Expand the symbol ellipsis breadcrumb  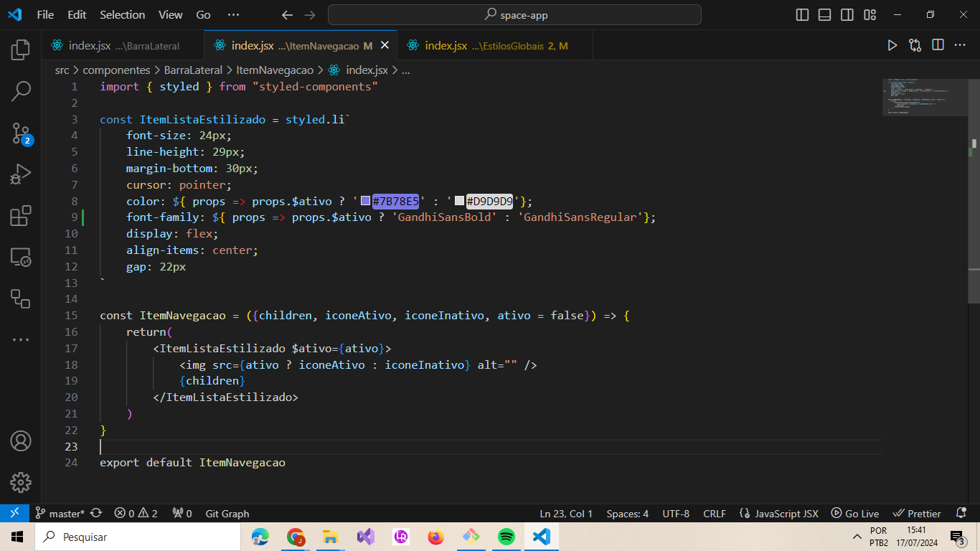pos(406,70)
